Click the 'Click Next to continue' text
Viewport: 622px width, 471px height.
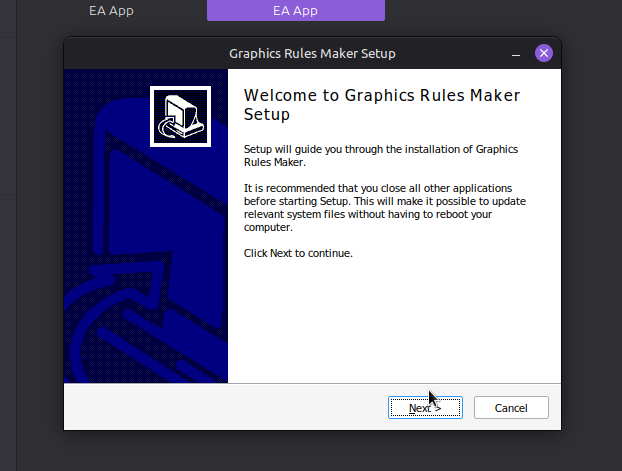[298, 253]
